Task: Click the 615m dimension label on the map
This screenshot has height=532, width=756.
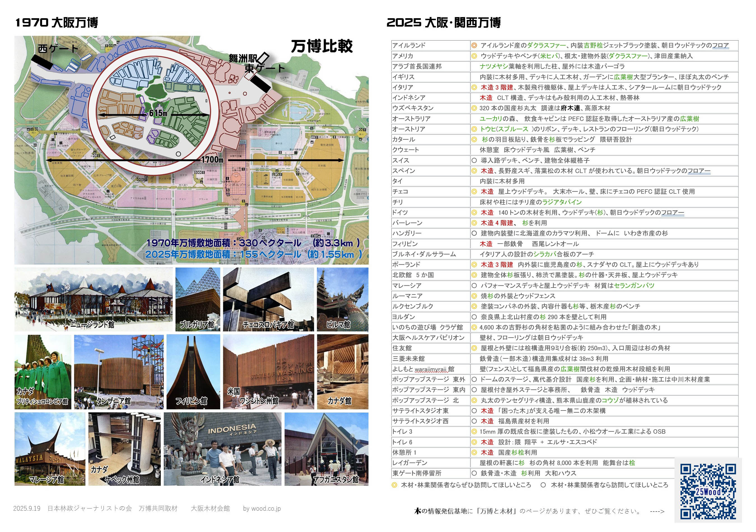Action: [x=158, y=113]
